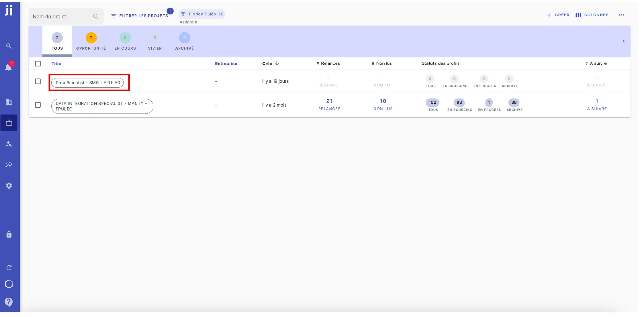Remove the Florian Puléo filter chip
The width and height of the screenshot is (644, 317).
pos(221,14)
